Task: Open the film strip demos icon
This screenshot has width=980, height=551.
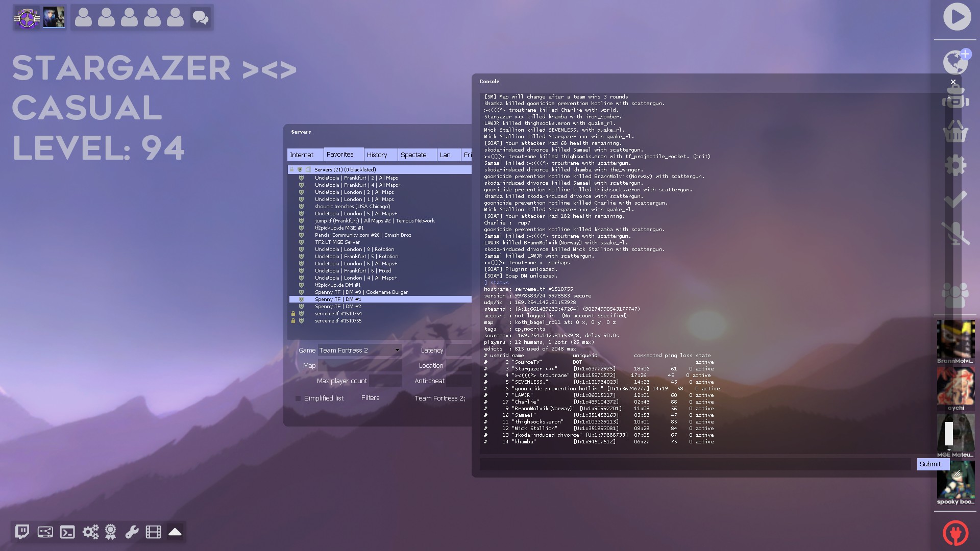Action: (153, 532)
